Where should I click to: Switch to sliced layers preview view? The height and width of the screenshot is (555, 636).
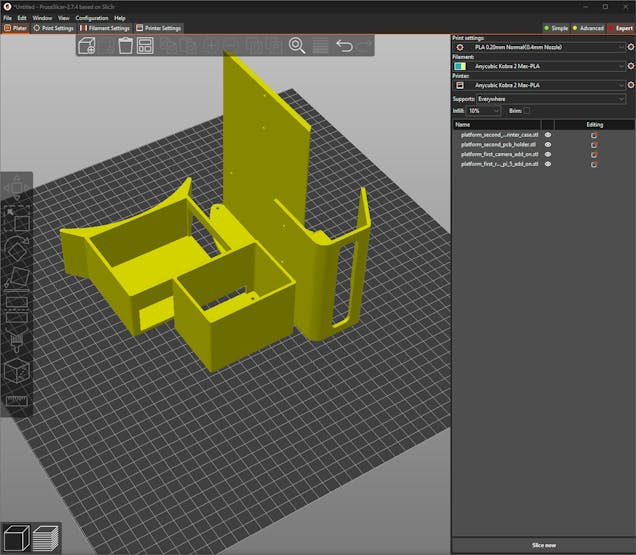[46, 538]
